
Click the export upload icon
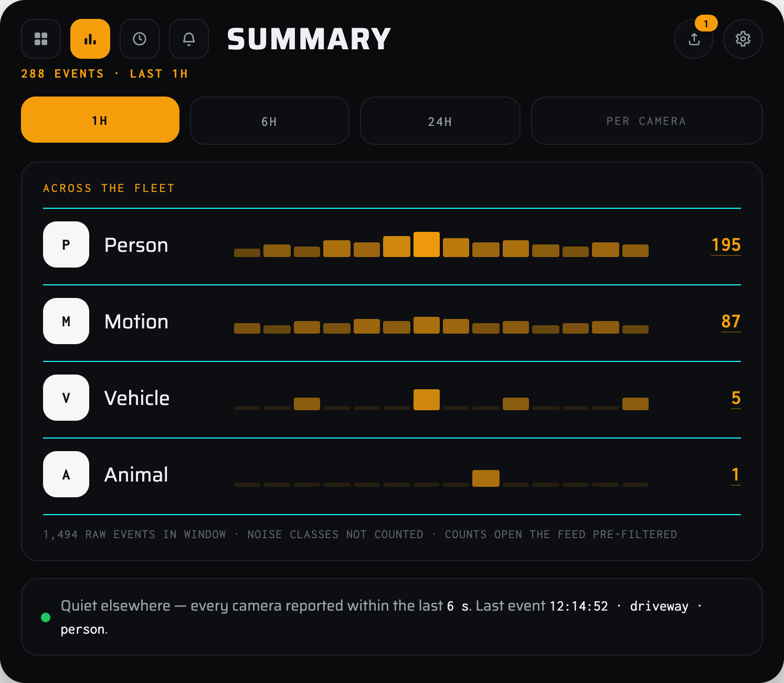[694, 39]
